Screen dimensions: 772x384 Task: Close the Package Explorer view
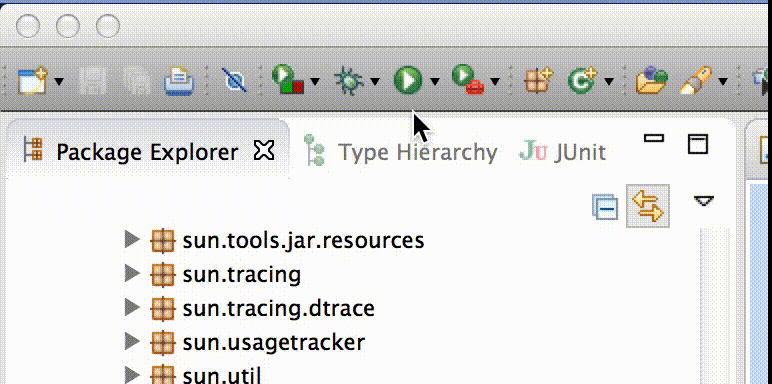click(x=263, y=151)
